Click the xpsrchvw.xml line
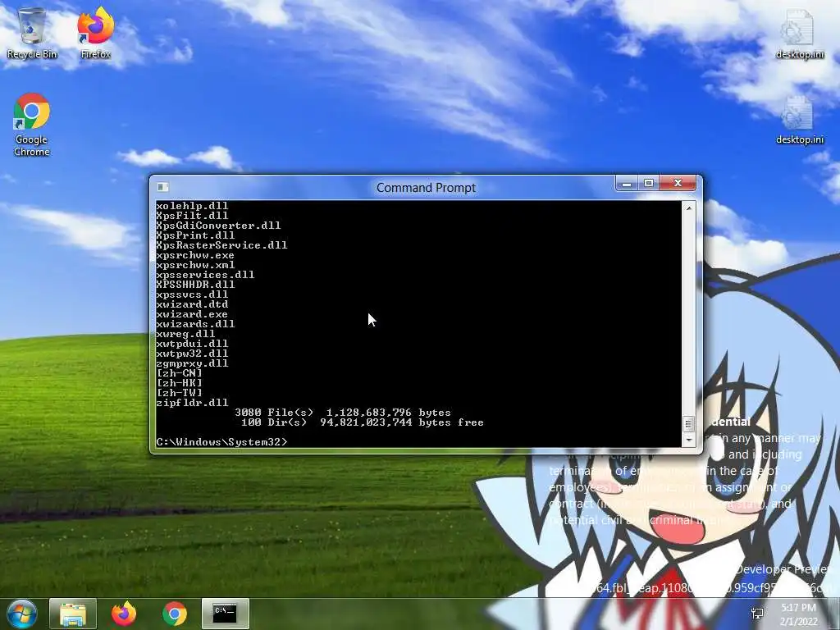Viewport: 840px width, 630px height. [195, 265]
